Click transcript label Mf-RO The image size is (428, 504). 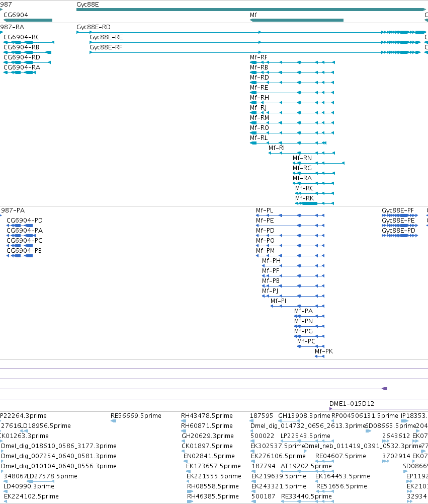pos(260,127)
